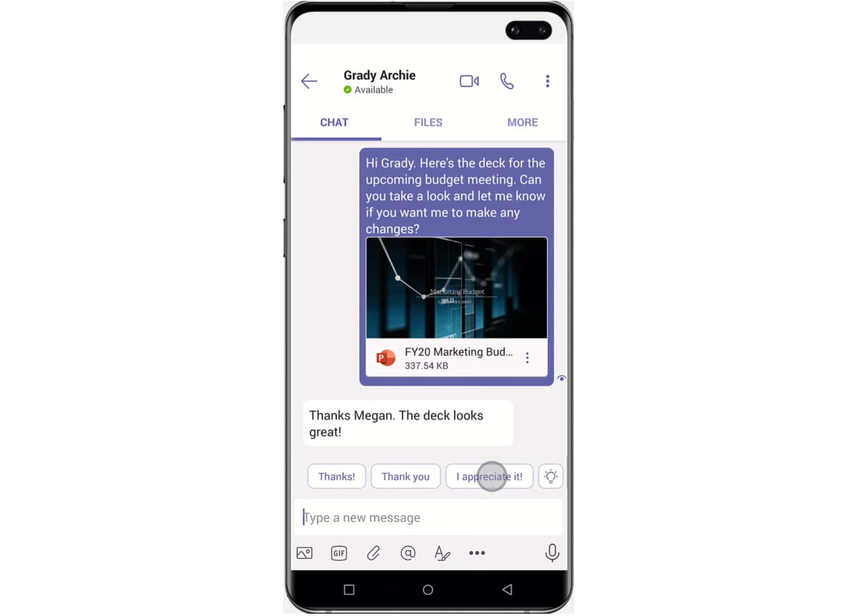The width and height of the screenshot is (856, 616).
Task: Open formatting options with pen icon
Action: (x=442, y=552)
